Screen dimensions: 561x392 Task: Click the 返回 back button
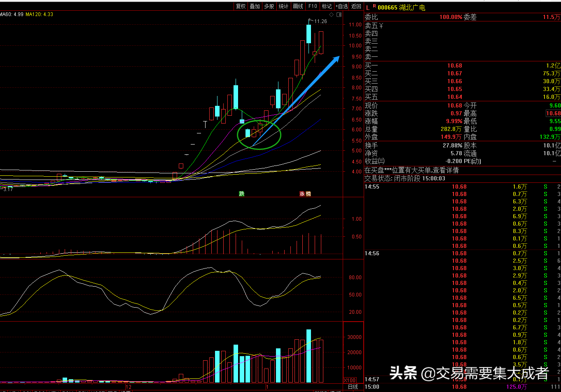[356, 6]
